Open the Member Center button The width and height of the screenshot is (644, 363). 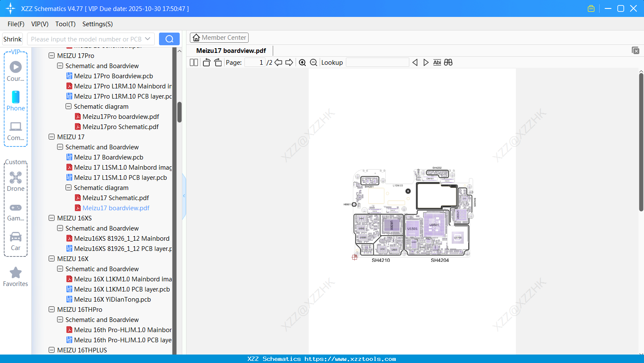(219, 38)
